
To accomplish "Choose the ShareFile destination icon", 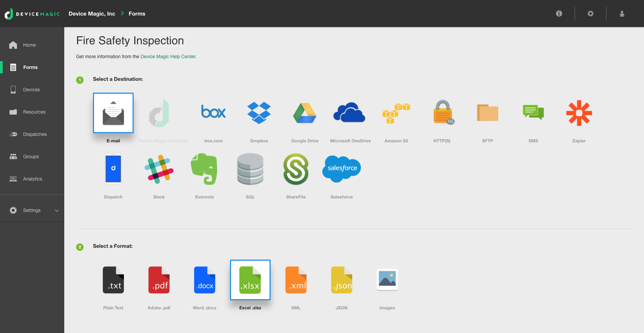I will pyautogui.click(x=296, y=169).
